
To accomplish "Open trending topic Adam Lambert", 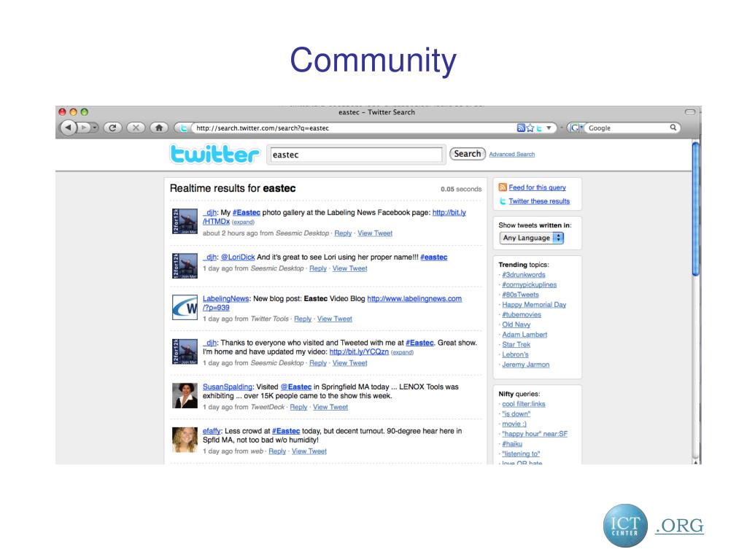I will (x=525, y=335).
